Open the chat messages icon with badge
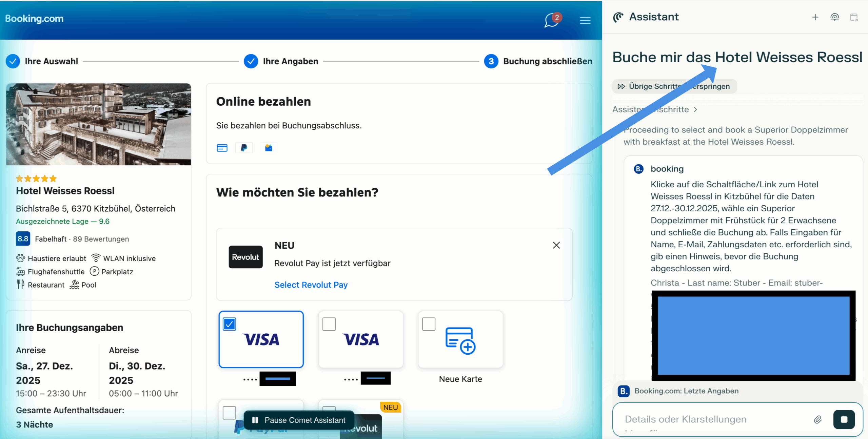 click(552, 20)
